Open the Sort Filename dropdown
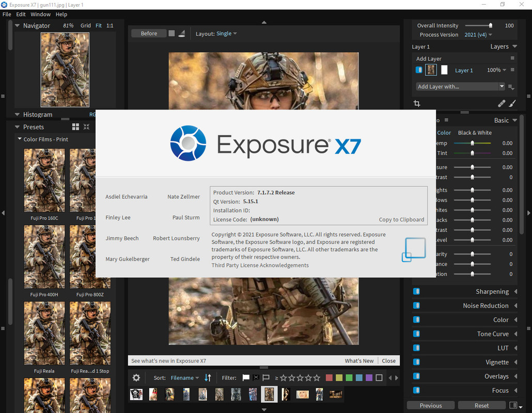This screenshot has width=532, height=413. (184, 378)
